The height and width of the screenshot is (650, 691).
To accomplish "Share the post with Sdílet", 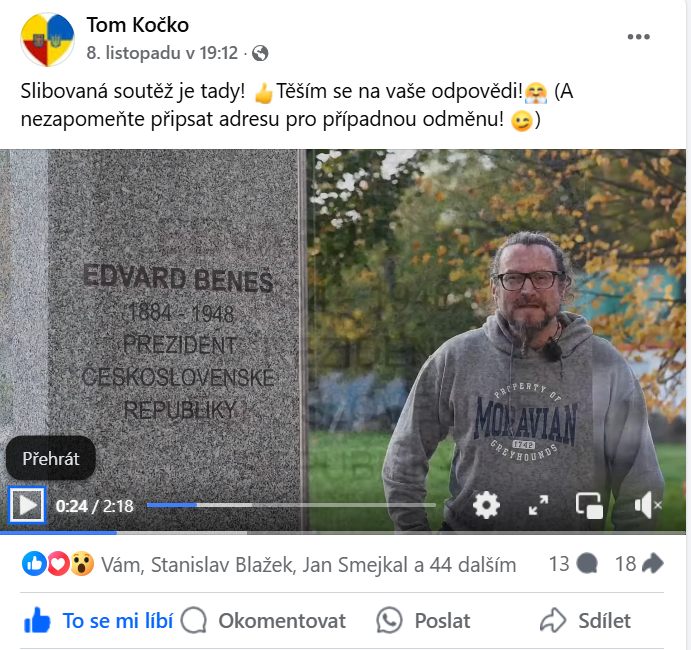I will 586,620.
